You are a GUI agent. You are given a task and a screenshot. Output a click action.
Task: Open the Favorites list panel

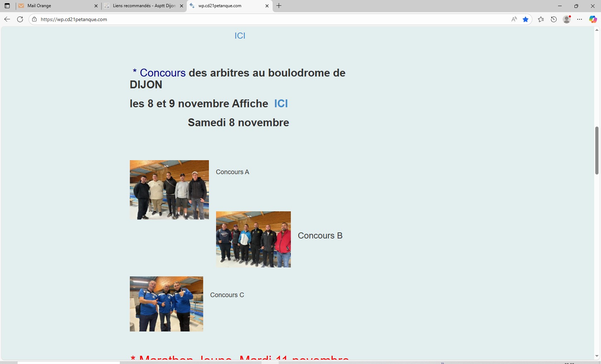click(541, 19)
